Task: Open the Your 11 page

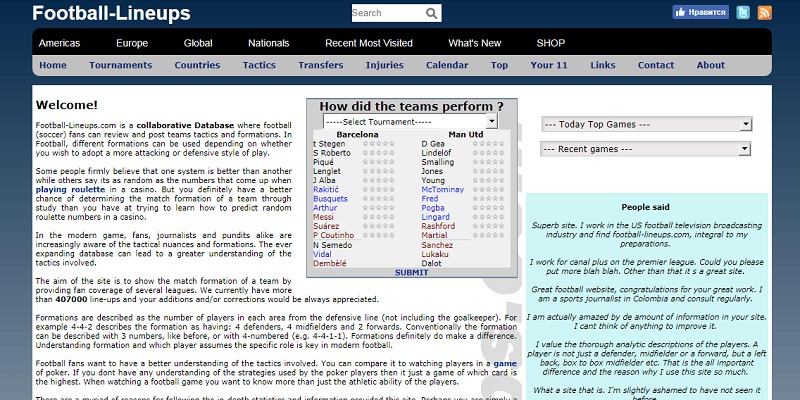Action: pos(549,65)
